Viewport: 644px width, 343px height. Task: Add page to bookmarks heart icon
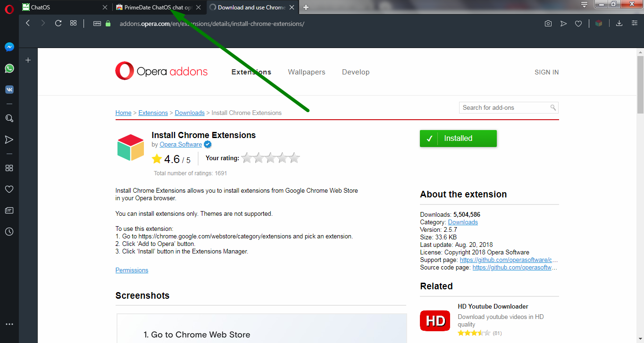click(578, 24)
